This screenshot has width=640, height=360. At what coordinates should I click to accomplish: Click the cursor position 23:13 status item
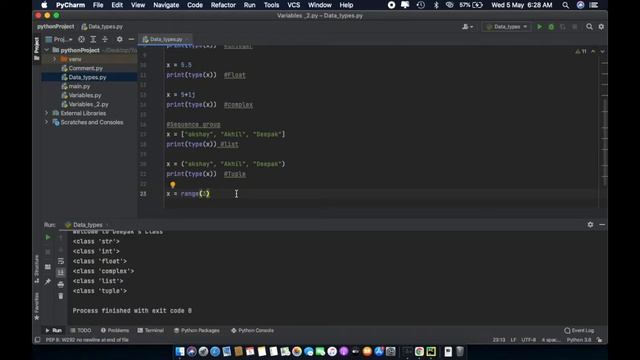point(499,340)
